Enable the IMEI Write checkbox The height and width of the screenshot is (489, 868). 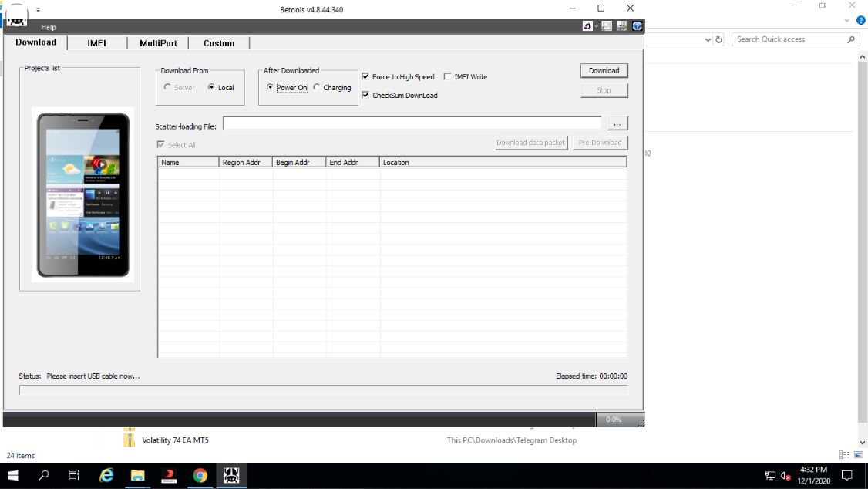point(448,77)
